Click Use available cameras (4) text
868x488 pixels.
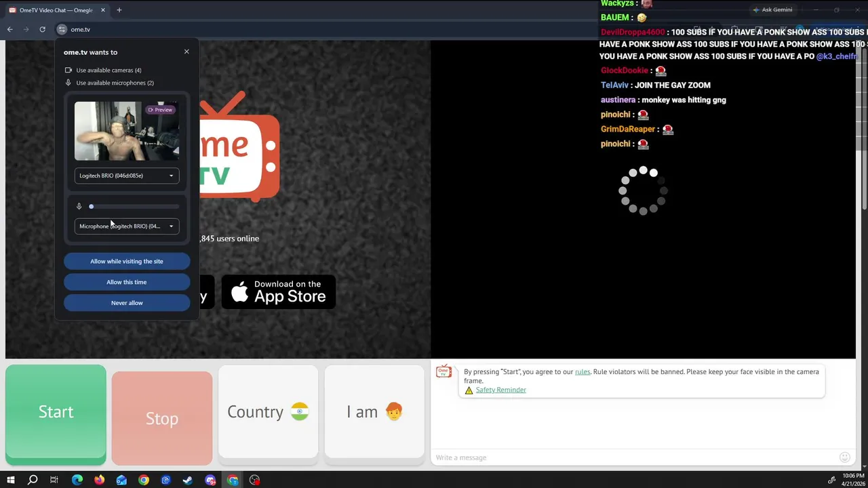coord(108,70)
